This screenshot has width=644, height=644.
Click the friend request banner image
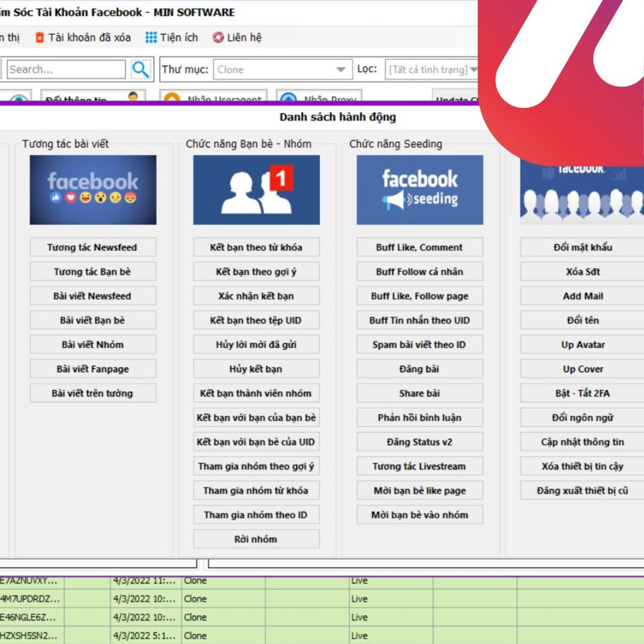(x=256, y=190)
